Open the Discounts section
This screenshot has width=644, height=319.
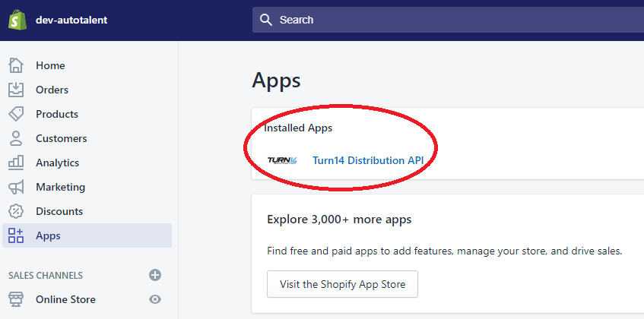point(59,212)
